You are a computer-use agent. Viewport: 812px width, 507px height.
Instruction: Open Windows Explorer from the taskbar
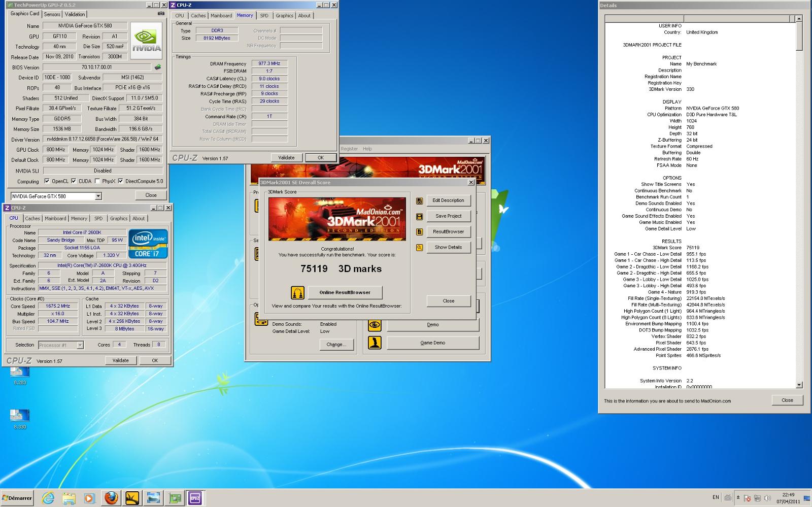[x=69, y=498]
